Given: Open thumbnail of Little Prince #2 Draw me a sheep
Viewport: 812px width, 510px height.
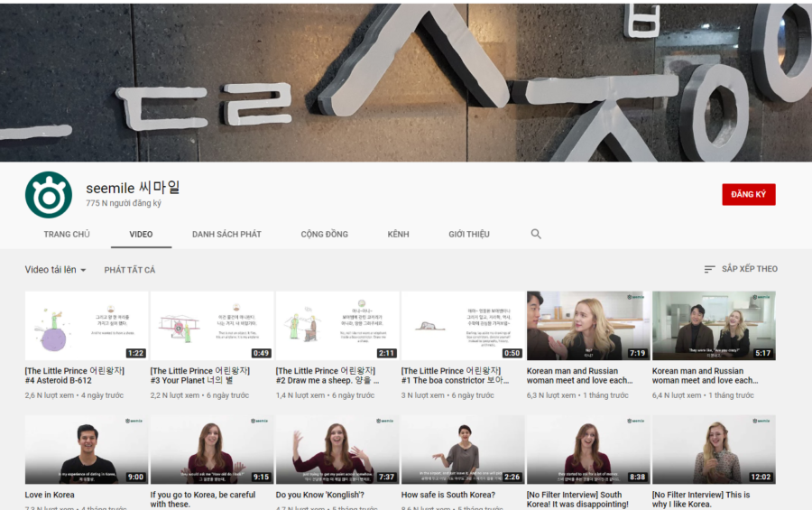Looking at the screenshot, I should tap(337, 326).
